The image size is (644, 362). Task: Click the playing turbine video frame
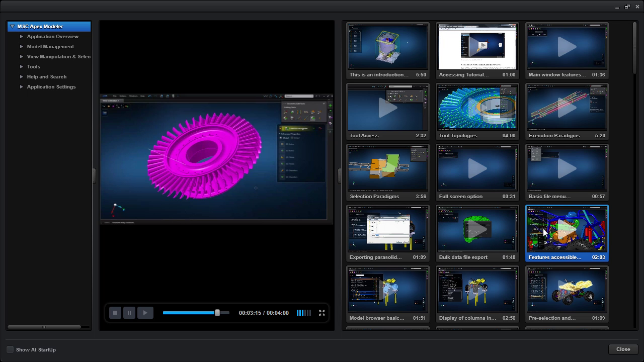tap(216, 158)
